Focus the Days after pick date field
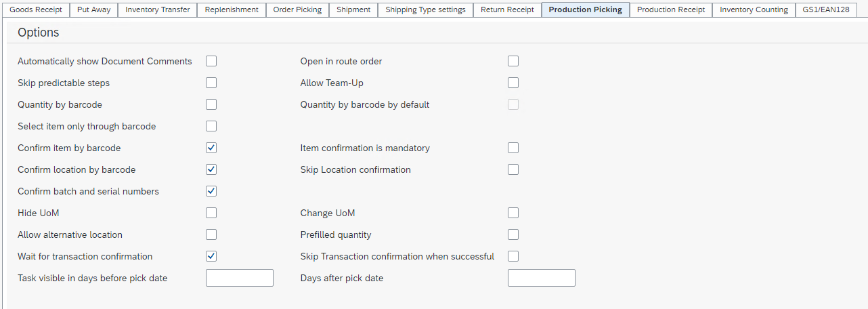 (542, 278)
